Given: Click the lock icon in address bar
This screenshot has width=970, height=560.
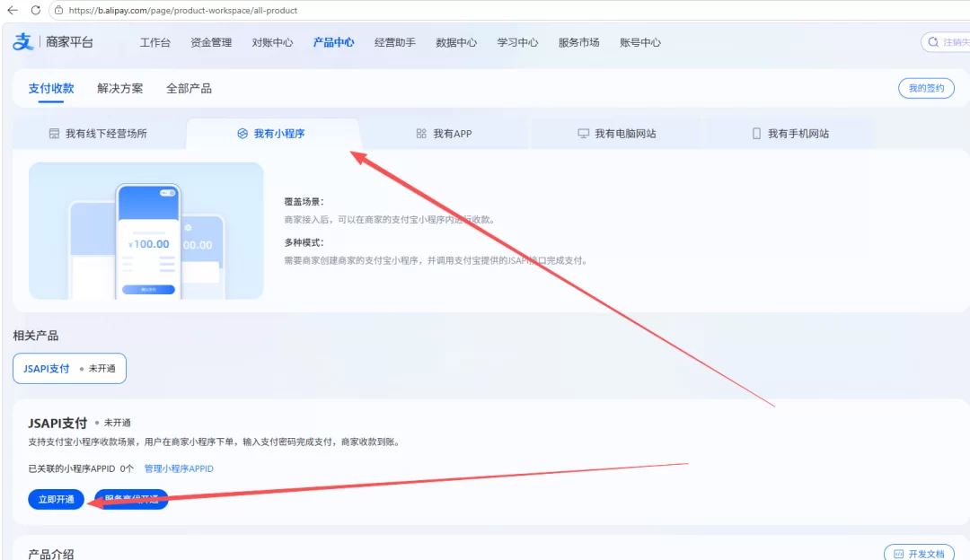Looking at the screenshot, I should coord(58,11).
